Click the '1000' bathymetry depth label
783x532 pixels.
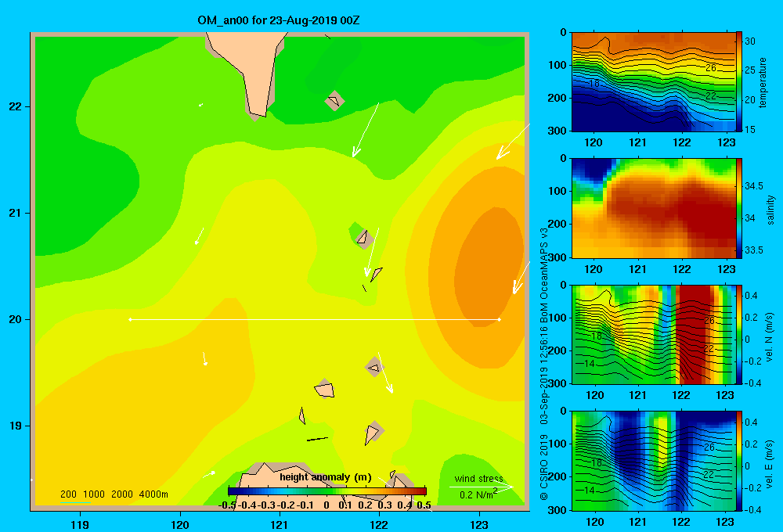pos(94,494)
